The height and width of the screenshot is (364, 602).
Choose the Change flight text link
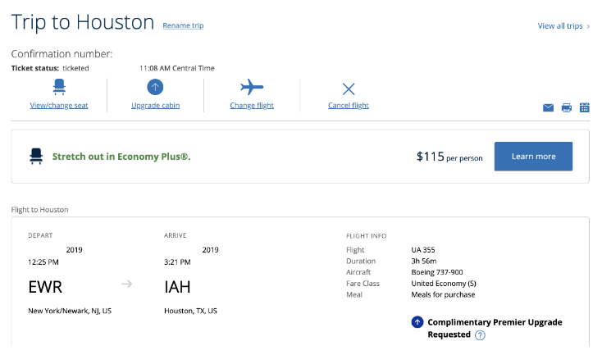252,106
